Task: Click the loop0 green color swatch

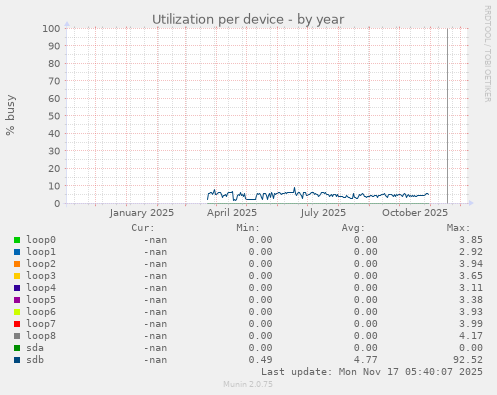Action: [17, 240]
